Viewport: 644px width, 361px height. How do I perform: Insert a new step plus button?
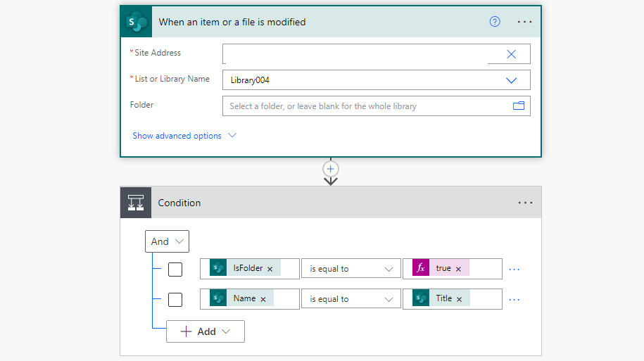pyautogui.click(x=331, y=169)
